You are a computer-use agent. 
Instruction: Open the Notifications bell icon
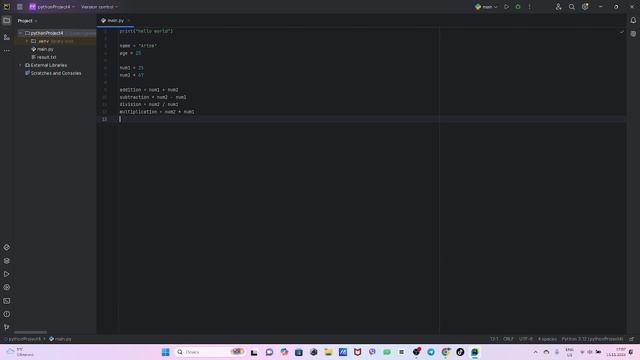633,20
